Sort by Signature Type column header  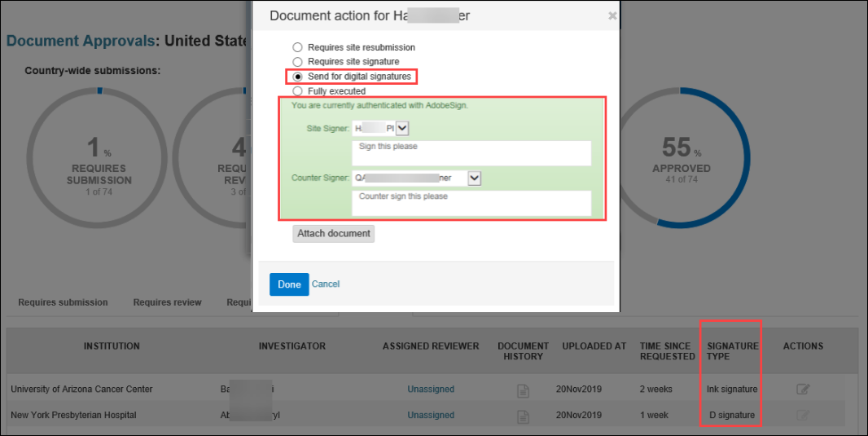click(732, 351)
